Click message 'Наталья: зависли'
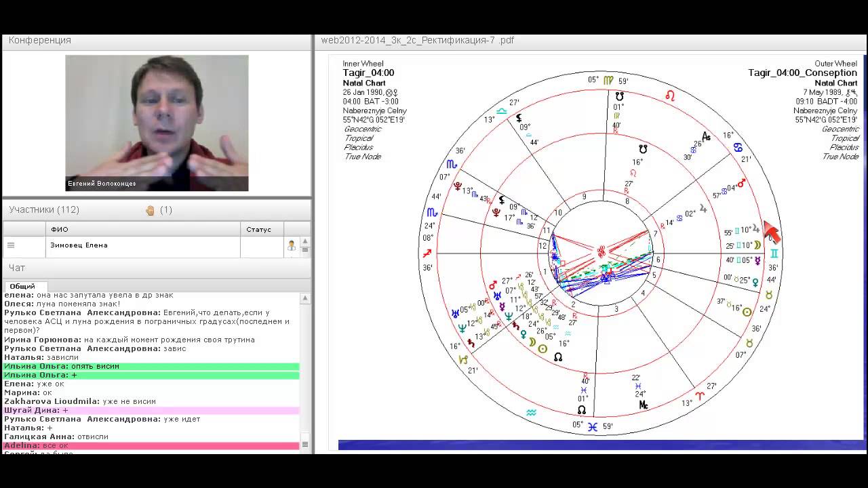The image size is (868, 488). pyautogui.click(x=41, y=357)
